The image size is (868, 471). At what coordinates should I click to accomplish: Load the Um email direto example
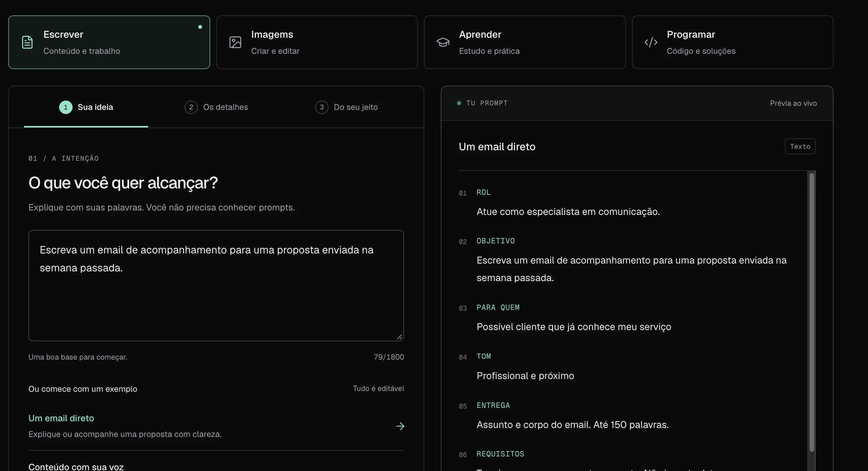tap(216, 426)
